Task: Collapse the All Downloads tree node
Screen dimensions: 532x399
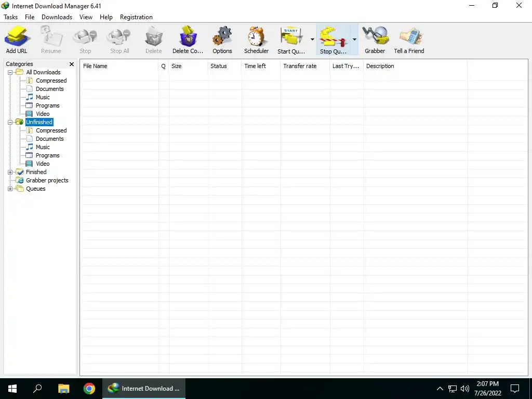Action: 10,72
